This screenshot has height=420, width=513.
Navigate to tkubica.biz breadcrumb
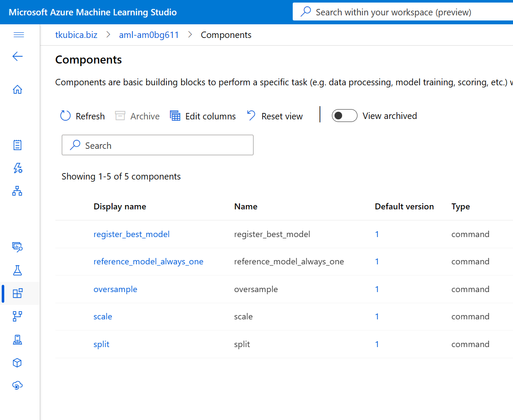click(x=76, y=35)
